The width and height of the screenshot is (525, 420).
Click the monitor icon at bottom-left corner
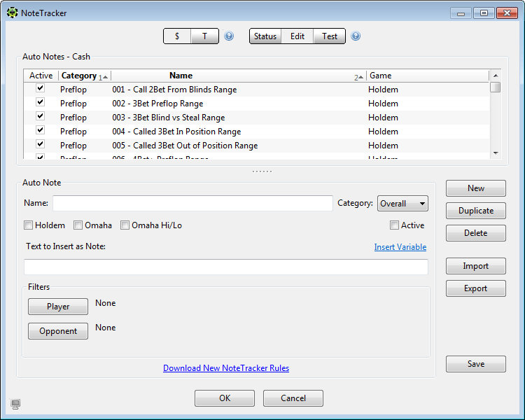(15, 404)
